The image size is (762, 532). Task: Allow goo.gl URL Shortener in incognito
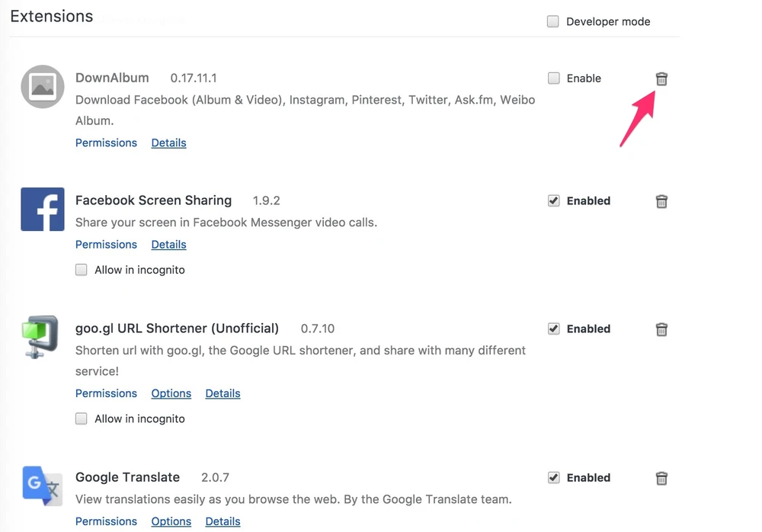point(82,418)
